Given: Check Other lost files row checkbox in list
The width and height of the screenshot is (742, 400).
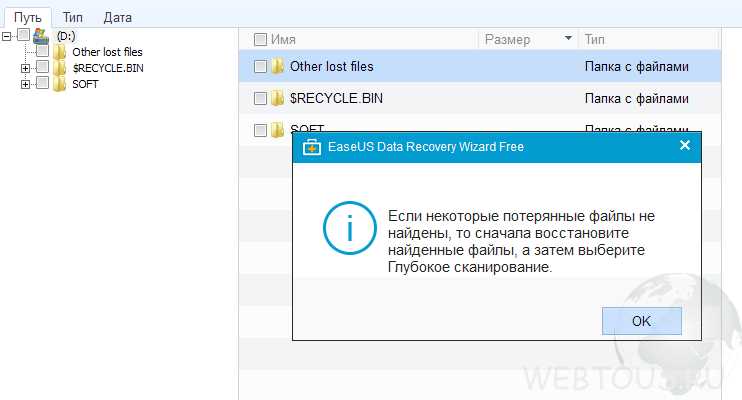Looking at the screenshot, I should coord(260,66).
